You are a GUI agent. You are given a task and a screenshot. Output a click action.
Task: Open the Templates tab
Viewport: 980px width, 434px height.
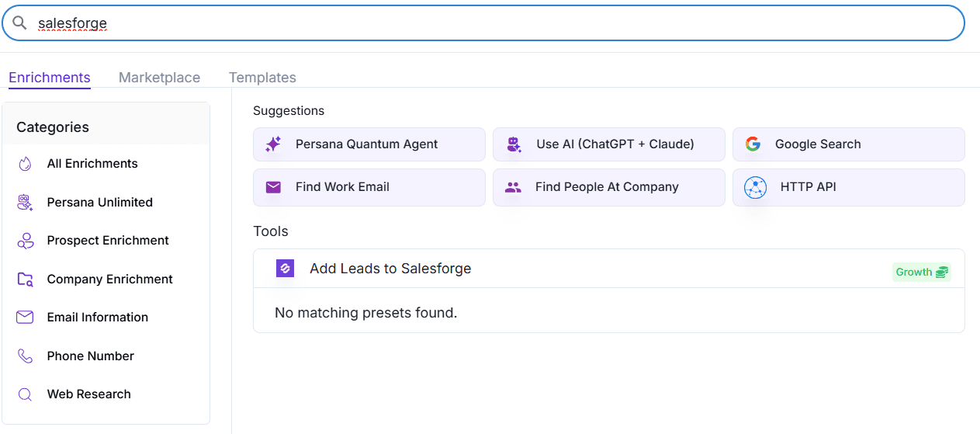pyautogui.click(x=262, y=78)
